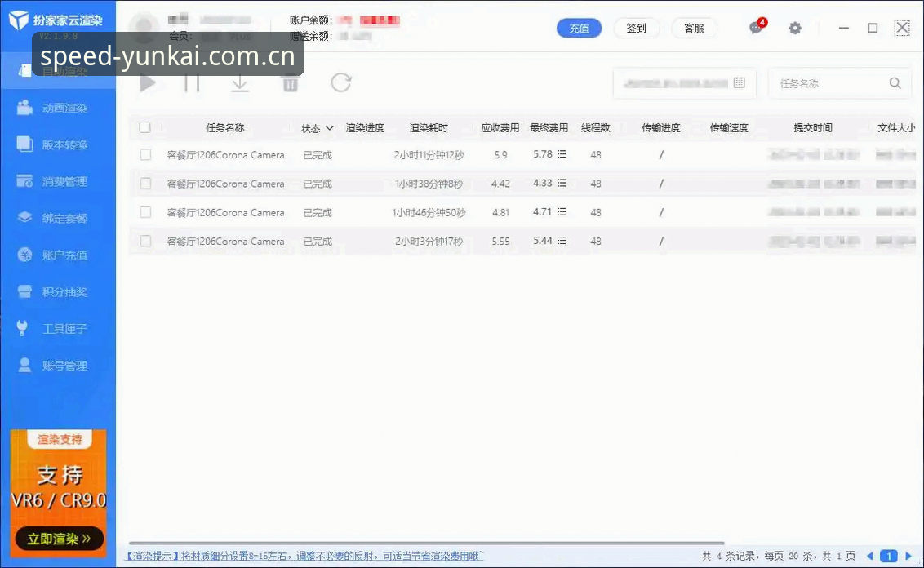Click the 扮家家云渲染 logo

[x=56, y=20]
